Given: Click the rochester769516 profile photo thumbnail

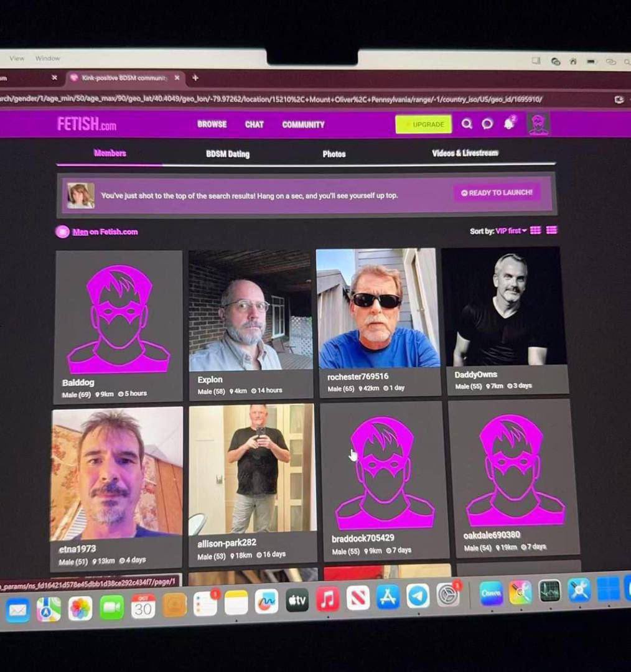Looking at the screenshot, I should pyautogui.click(x=378, y=308).
